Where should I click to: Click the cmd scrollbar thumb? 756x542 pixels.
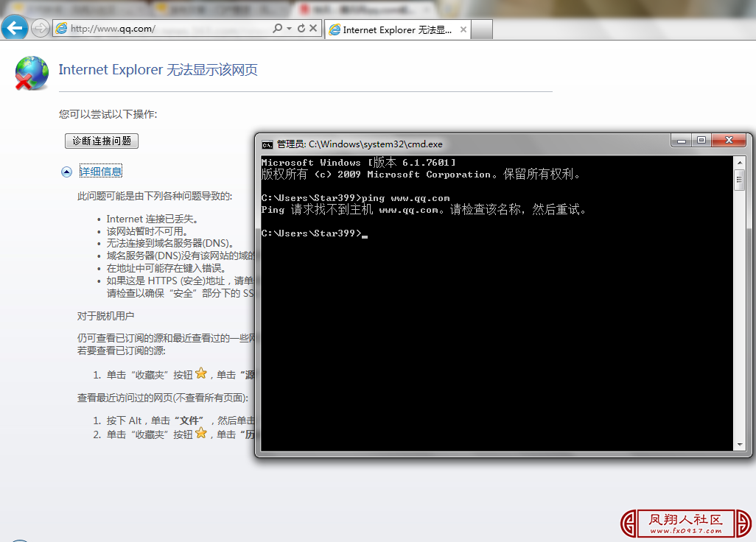pyautogui.click(x=739, y=180)
